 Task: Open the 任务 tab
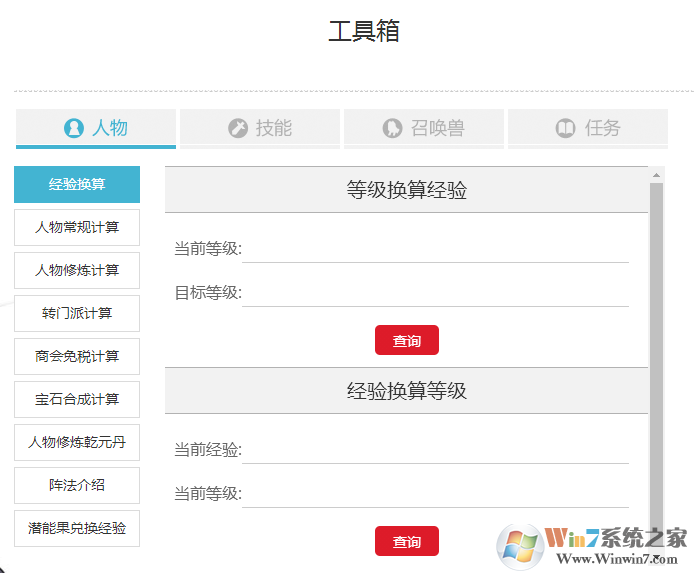pos(588,128)
